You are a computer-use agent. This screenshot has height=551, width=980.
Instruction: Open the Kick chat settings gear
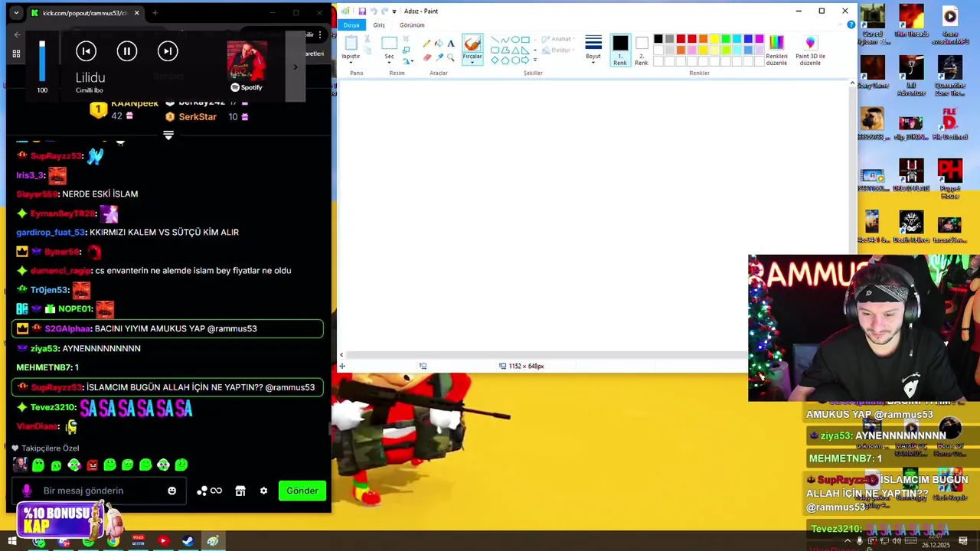(x=263, y=491)
